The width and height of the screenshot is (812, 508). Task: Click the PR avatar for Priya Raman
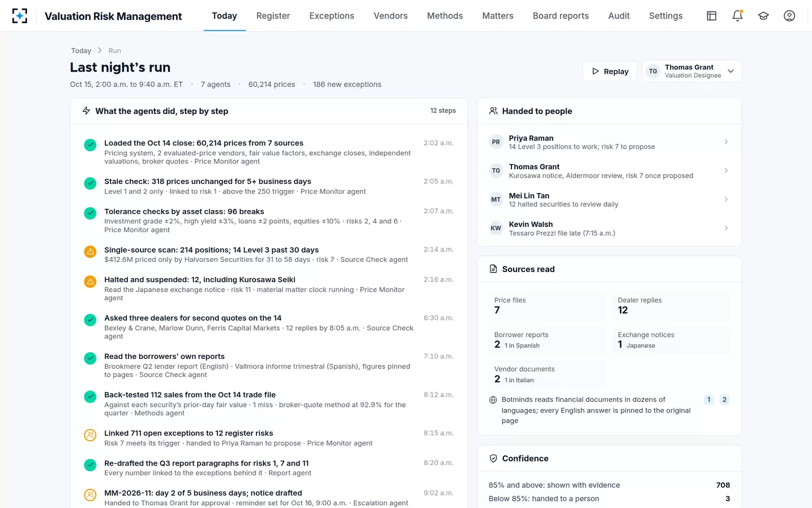coord(496,142)
